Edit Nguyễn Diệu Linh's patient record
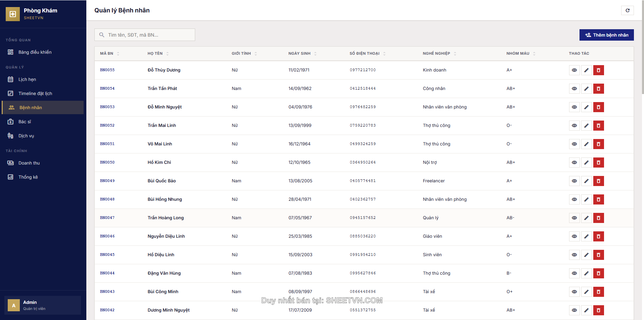 (586, 236)
